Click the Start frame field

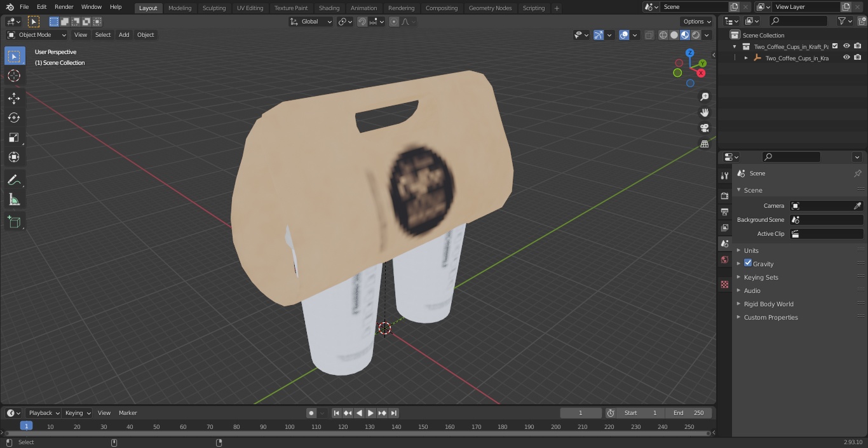pyautogui.click(x=641, y=413)
